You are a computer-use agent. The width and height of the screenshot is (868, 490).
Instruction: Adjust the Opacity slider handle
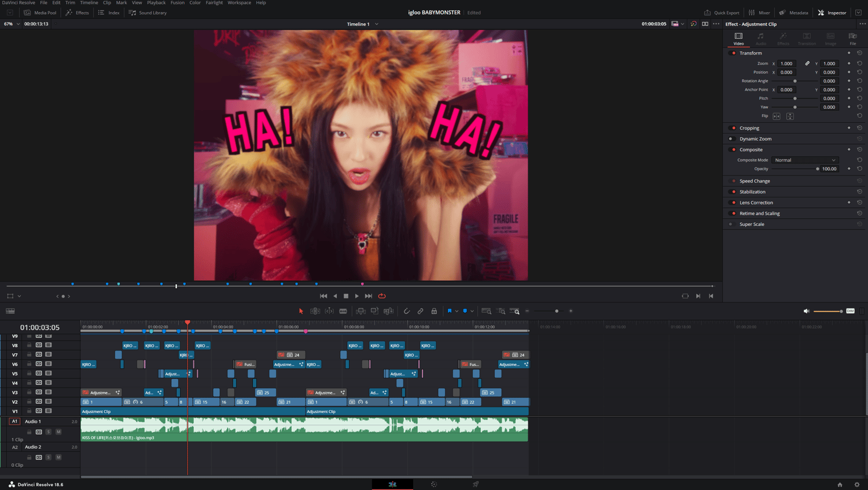coord(818,169)
